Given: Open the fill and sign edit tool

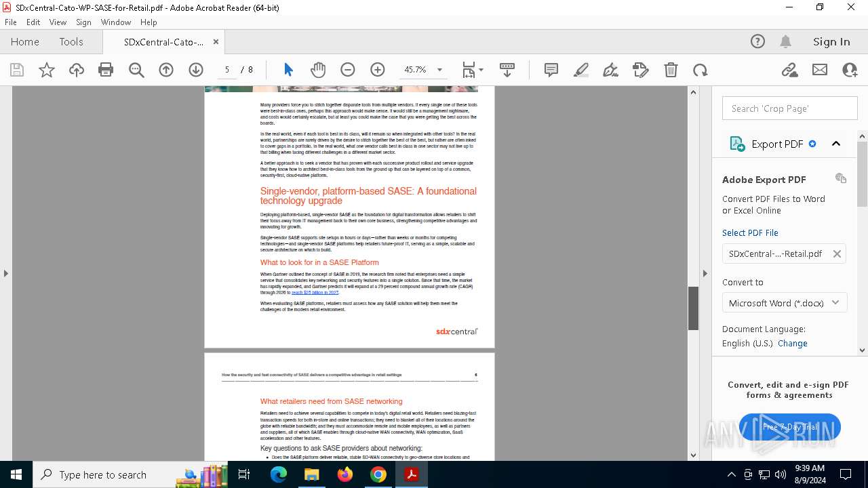Looking at the screenshot, I should [641, 70].
